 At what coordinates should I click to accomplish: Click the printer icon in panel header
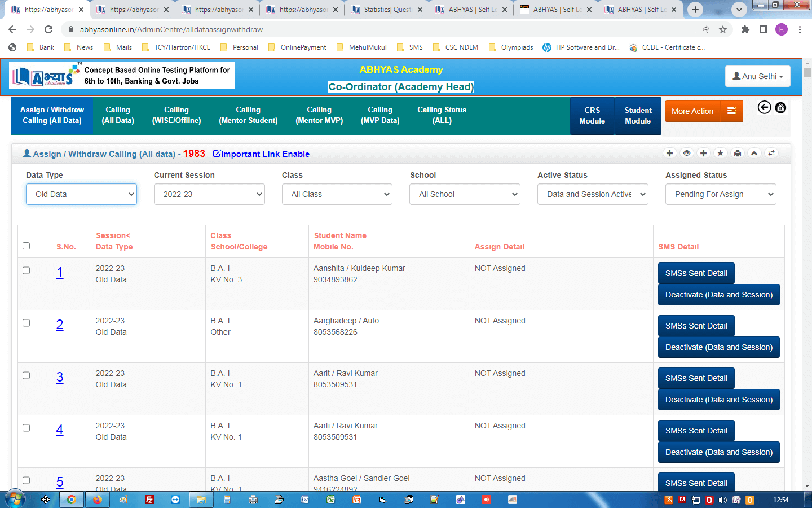(x=737, y=153)
